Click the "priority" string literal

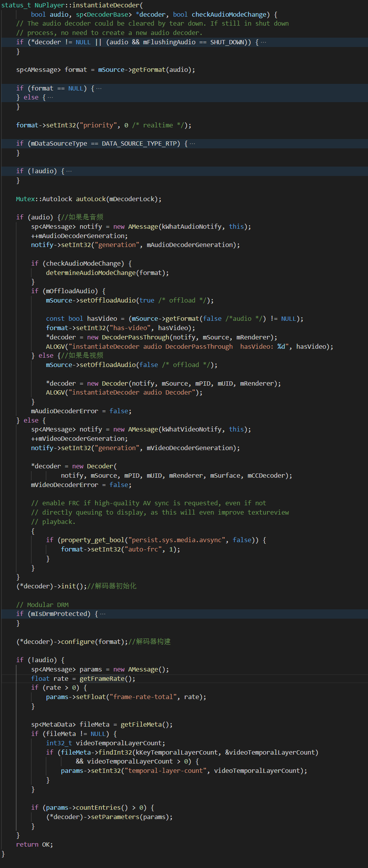(98, 125)
